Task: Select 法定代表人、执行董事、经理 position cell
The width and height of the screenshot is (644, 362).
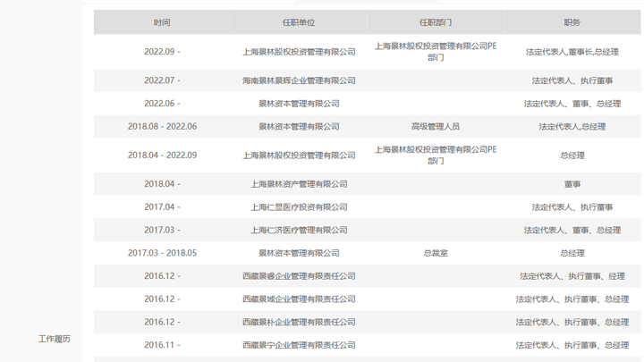Action: (572, 276)
